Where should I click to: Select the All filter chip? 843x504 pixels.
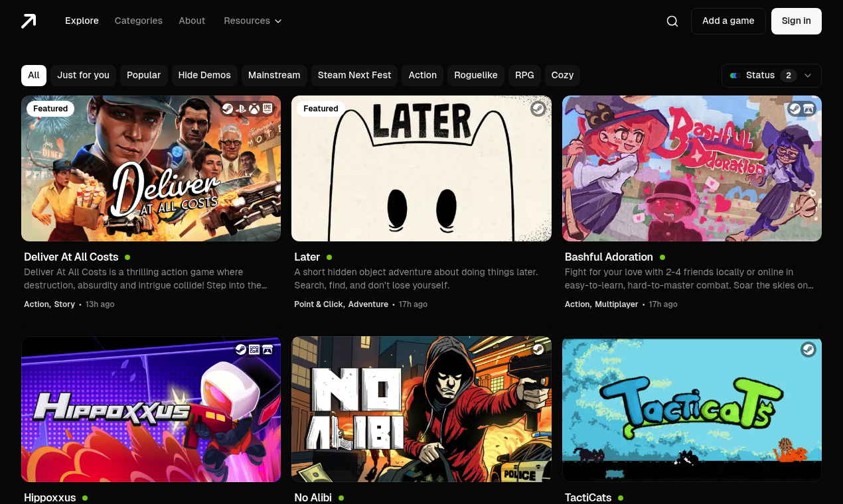click(x=34, y=76)
